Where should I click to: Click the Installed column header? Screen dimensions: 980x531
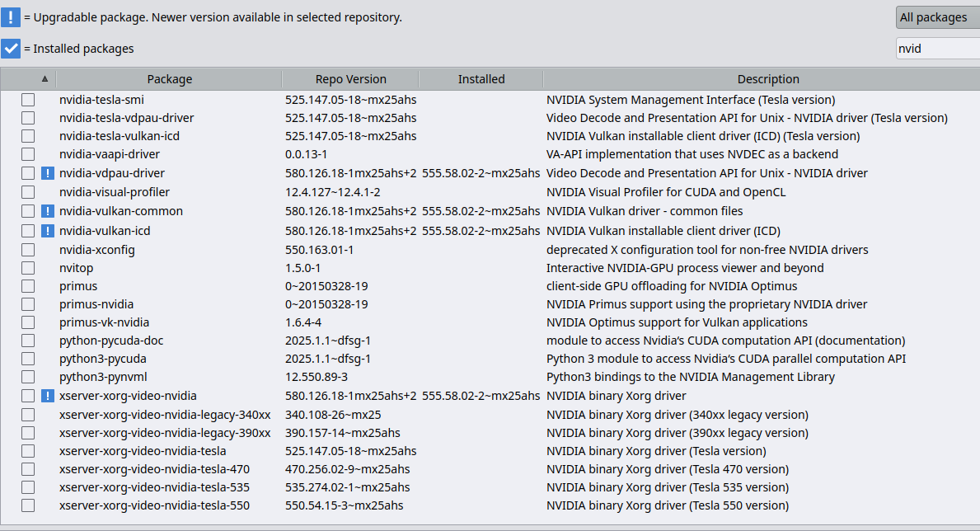click(481, 79)
